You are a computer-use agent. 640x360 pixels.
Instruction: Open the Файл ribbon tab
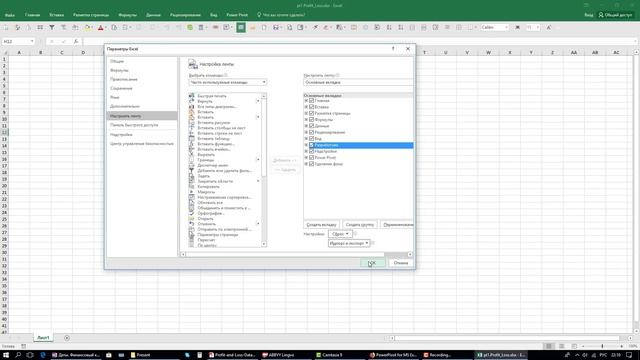tap(10, 15)
